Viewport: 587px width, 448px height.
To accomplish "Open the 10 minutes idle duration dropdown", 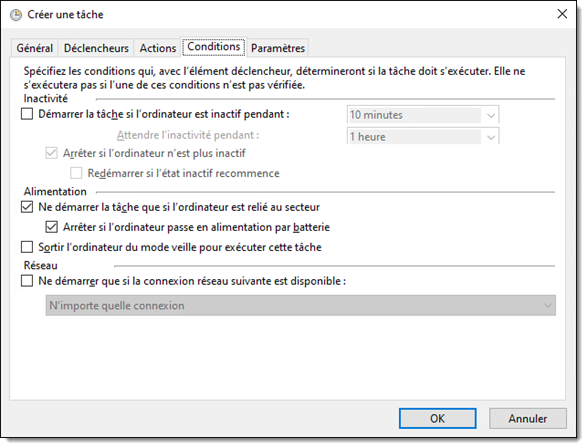I will tap(491, 115).
